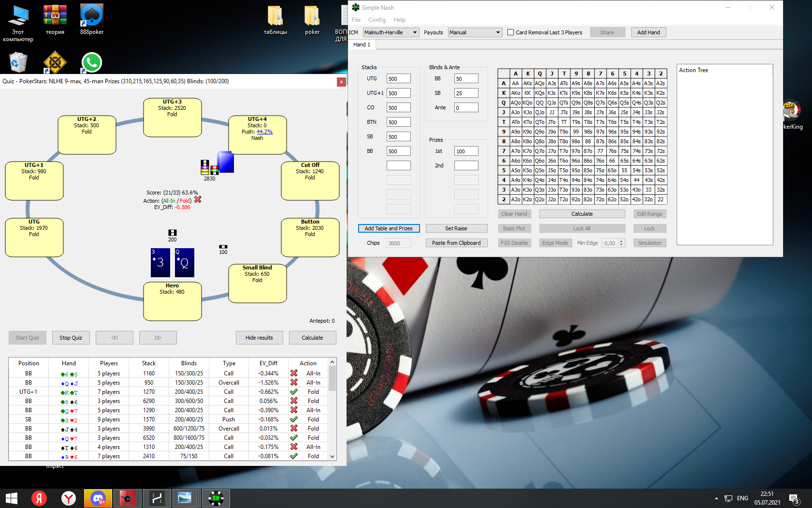Show hidden system tray icons
The image size is (812, 508).
(x=716, y=498)
